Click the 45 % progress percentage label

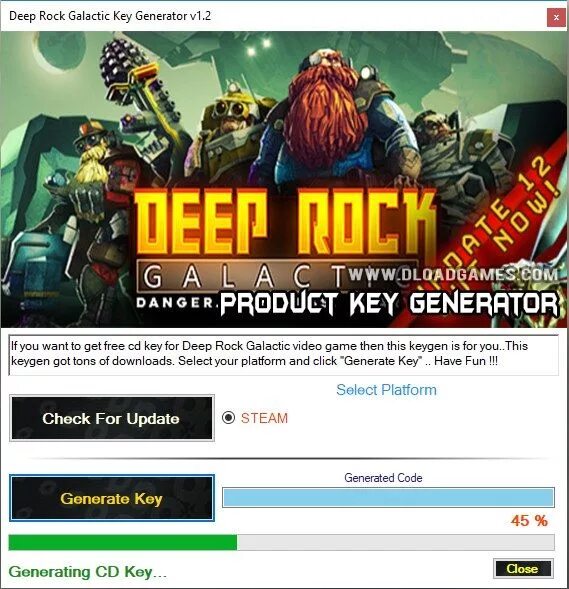[x=529, y=521]
